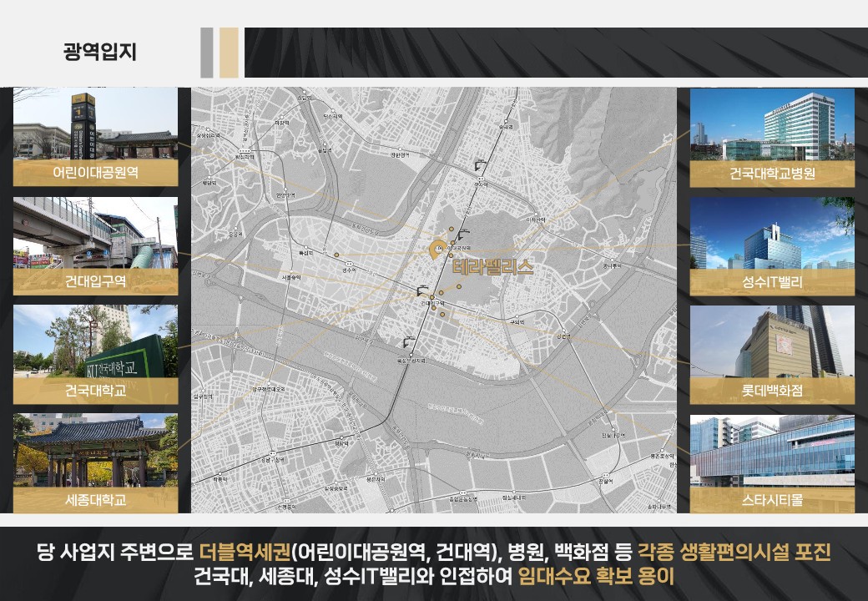
Task: Open the 건국대학교 sign photo
Action: 95,341
